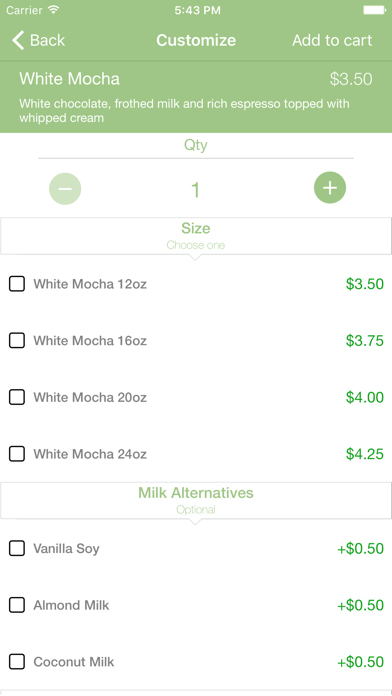Tap the White Mocha description text

click(184, 111)
